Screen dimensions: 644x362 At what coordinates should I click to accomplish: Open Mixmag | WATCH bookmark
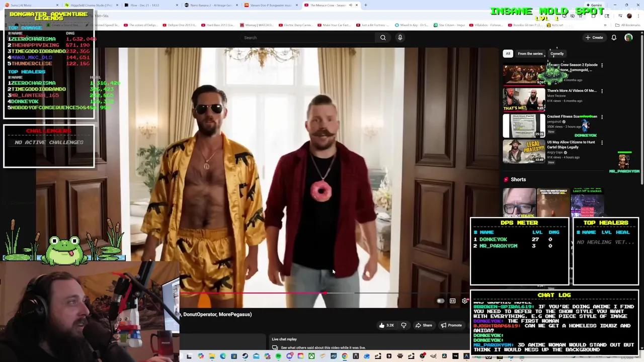pyautogui.click(x=257, y=25)
